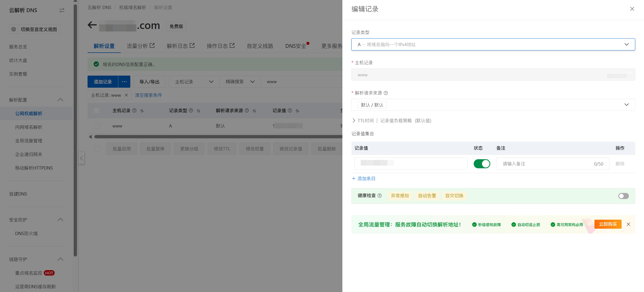Image resolution: width=644 pixels, height=292 pixels.
Task: Close the 全局流量管理 promotion banner
Action: (x=628, y=224)
